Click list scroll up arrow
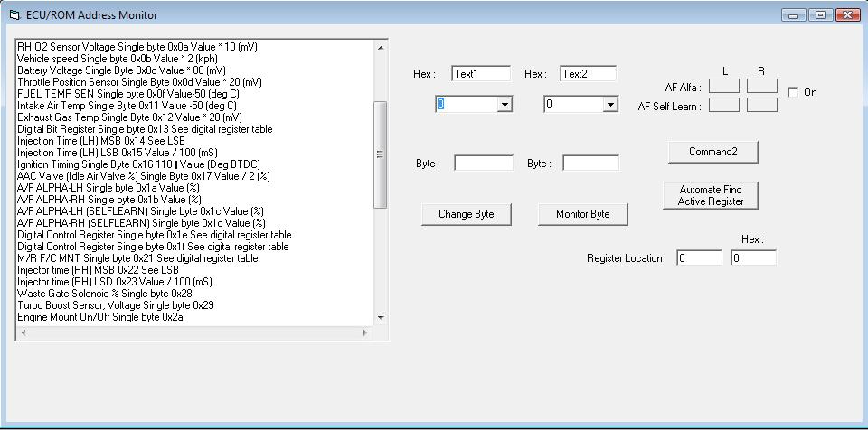The image size is (868, 430). [x=381, y=47]
